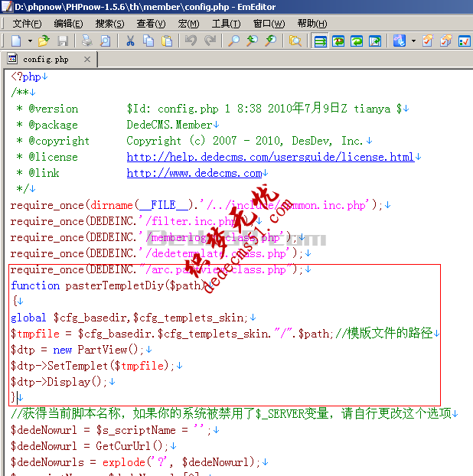Click the Find in Files icon
The height and width of the screenshot is (476, 473).
click(295, 41)
